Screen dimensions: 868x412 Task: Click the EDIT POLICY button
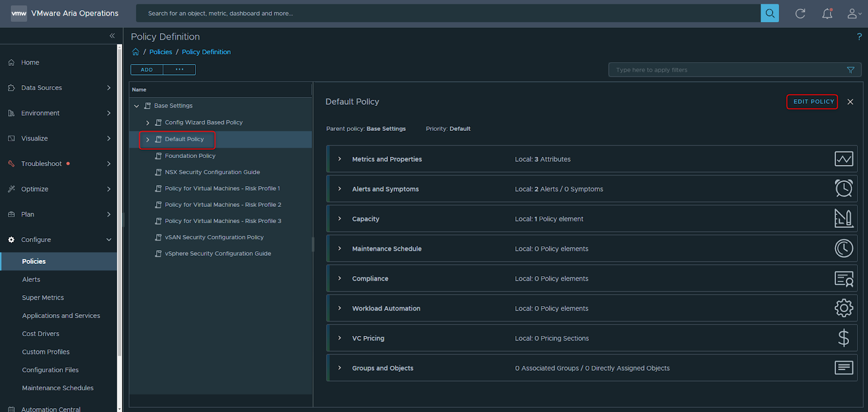813,102
